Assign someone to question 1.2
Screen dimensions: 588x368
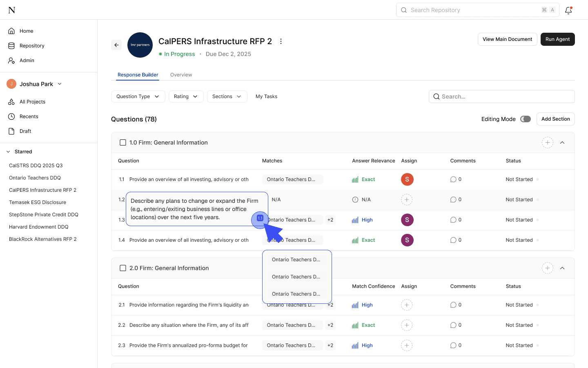tap(407, 200)
